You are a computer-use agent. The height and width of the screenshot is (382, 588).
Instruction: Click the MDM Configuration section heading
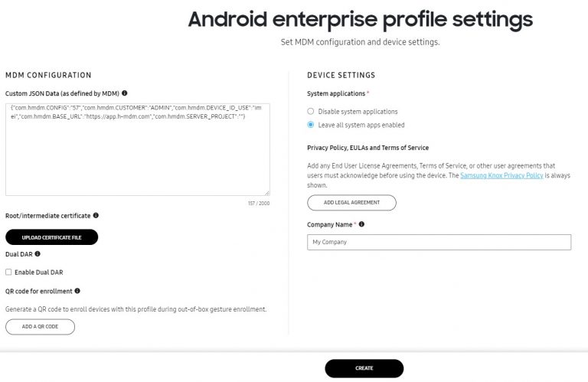click(48, 75)
